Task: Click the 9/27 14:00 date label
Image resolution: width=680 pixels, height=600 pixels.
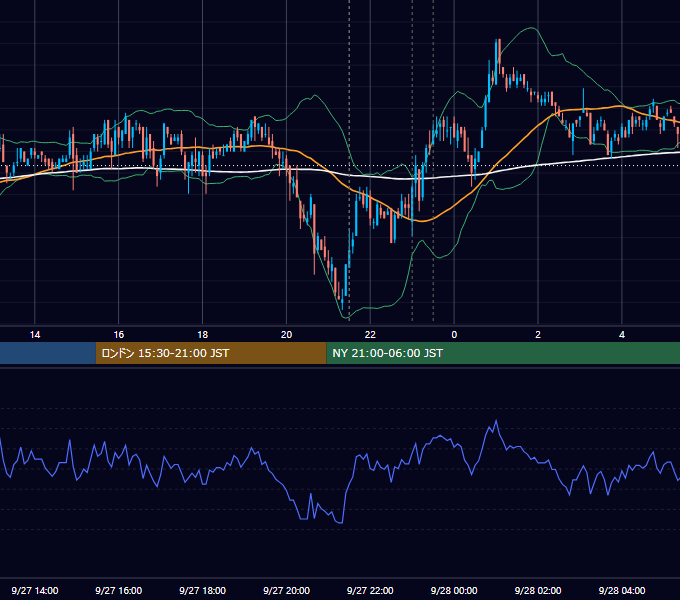Action: [35, 590]
